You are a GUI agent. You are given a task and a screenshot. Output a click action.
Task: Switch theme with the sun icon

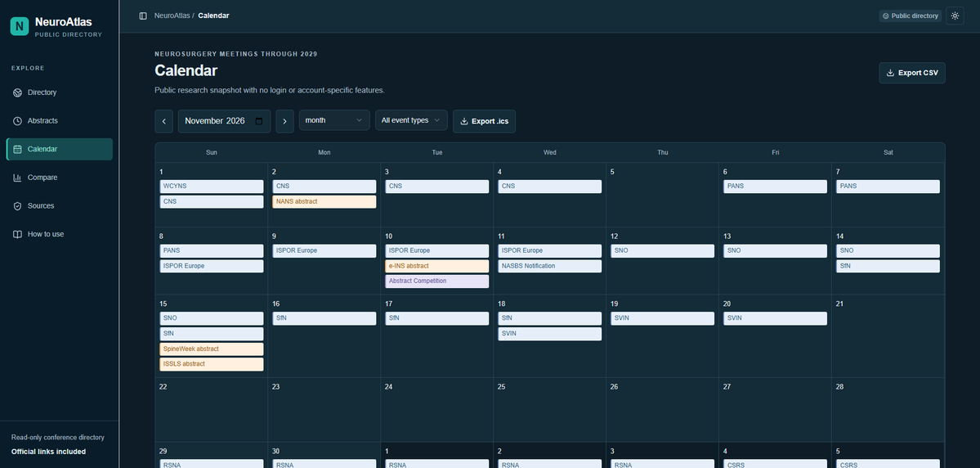[955, 16]
